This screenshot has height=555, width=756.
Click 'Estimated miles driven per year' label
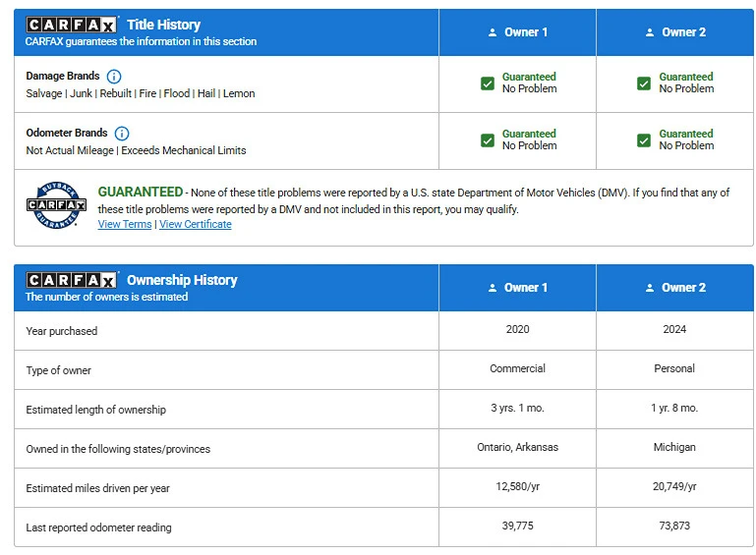98,488
